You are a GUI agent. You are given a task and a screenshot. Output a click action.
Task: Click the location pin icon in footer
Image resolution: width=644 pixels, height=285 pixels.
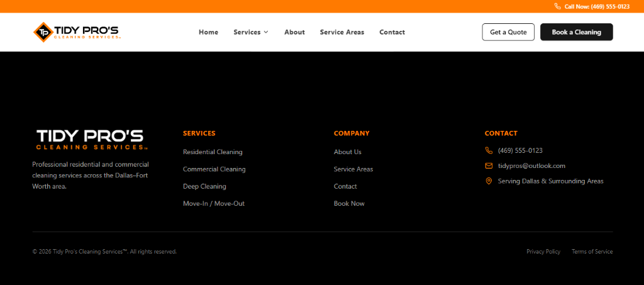489,181
